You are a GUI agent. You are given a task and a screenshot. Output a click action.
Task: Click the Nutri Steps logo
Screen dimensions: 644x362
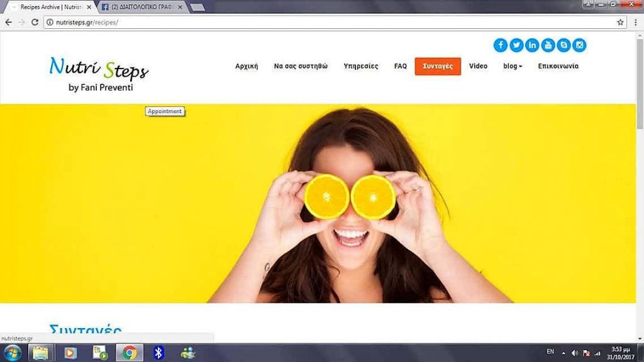pos(99,74)
